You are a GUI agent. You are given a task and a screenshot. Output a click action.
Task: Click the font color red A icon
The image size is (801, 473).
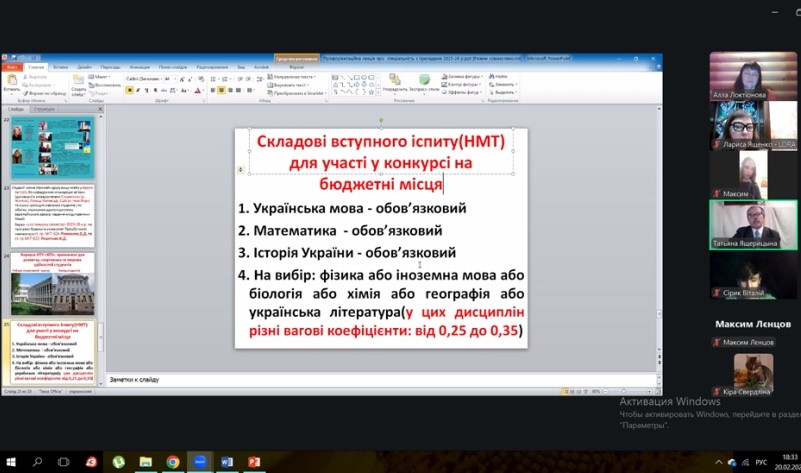[x=197, y=90]
